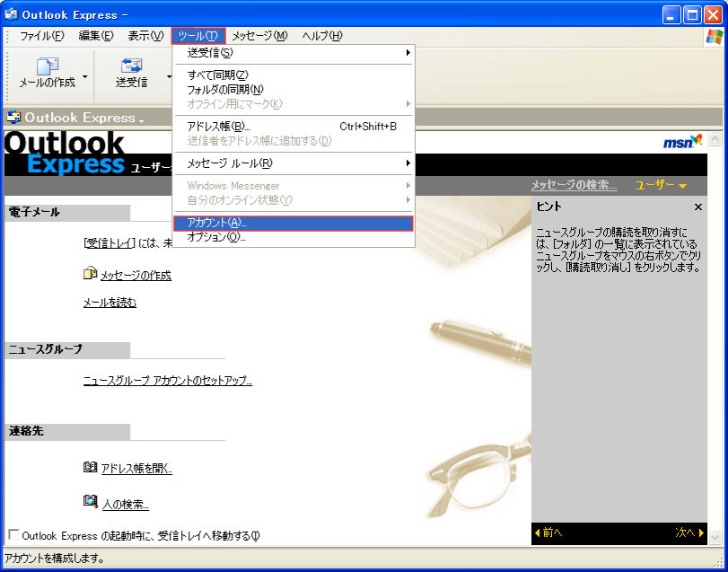The width and height of the screenshot is (728, 572).
Task: Click the メールの作成 toolbar icon
Action: pos(47,66)
